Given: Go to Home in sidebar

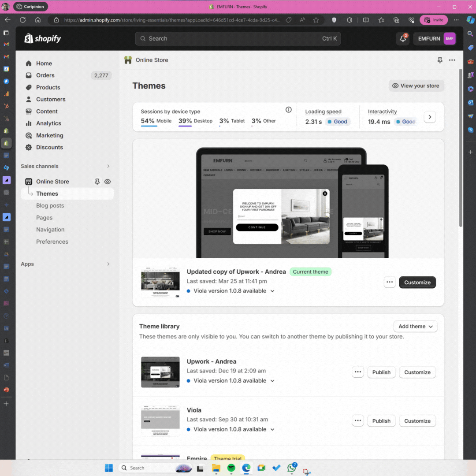Looking at the screenshot, I should (44, 63).
